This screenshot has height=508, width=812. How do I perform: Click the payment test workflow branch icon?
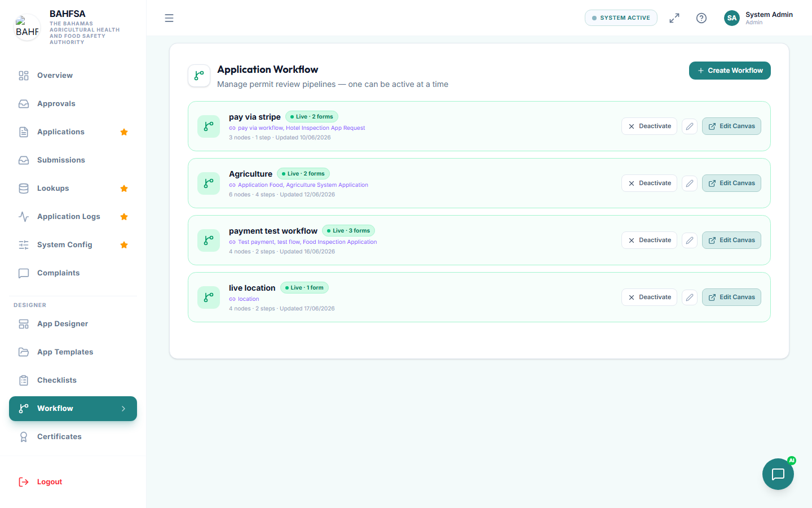209,240
